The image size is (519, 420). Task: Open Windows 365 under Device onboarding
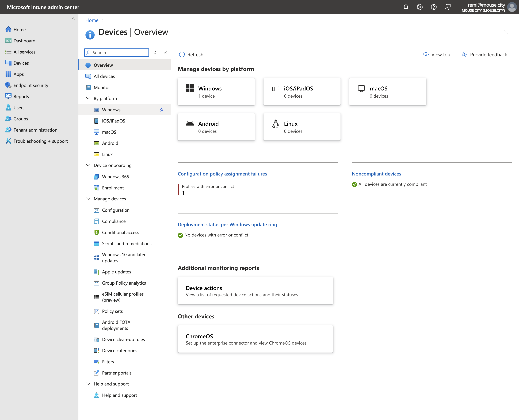125,177
